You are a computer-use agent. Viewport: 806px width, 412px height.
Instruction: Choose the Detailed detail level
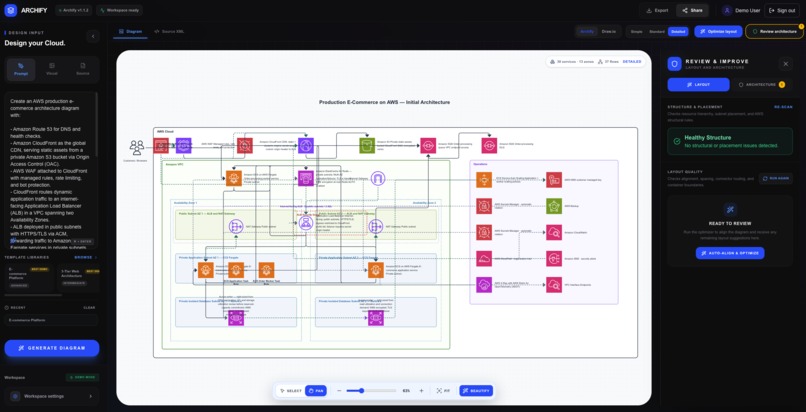click(678, 31)
